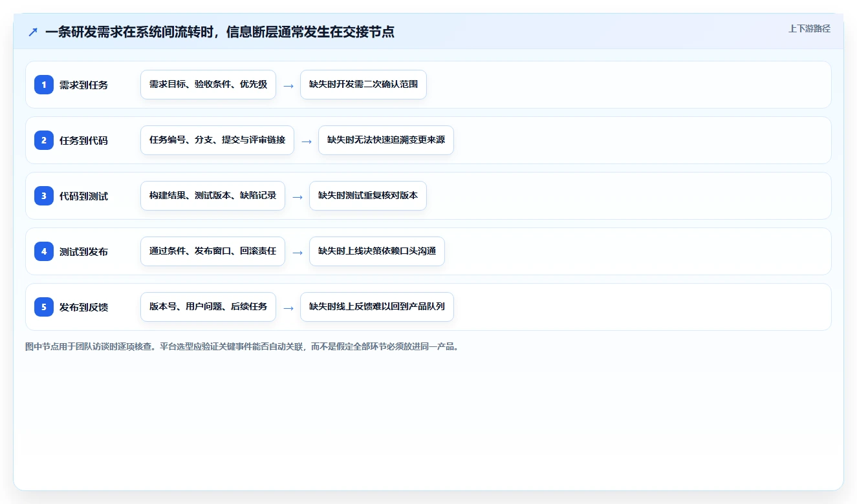The image size is (857, 504).
Task: Click the 通过条件、发布窗口、回滚责任 box
Action: pos(213,251)
